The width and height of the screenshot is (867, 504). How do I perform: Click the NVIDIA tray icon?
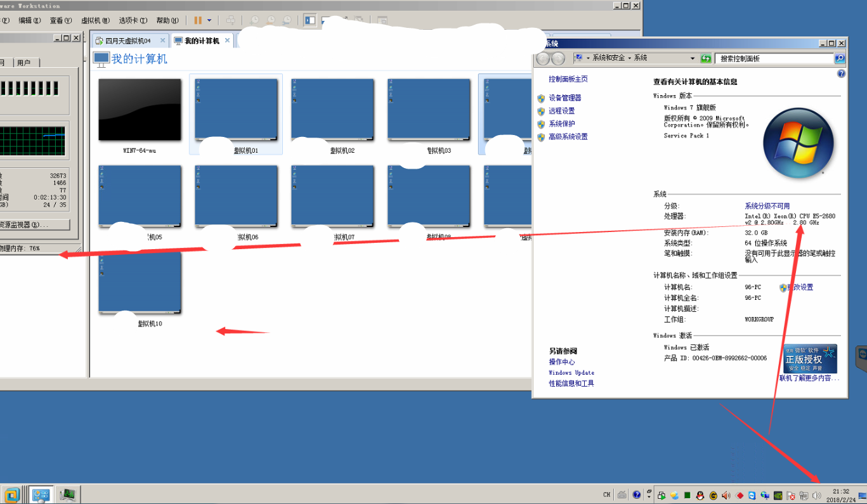[778, 496]
